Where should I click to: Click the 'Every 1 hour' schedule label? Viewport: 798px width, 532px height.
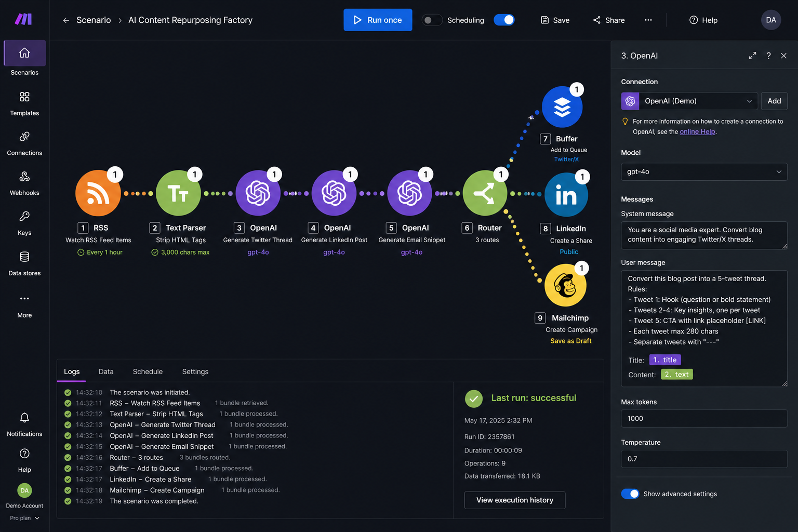[100, 252]
